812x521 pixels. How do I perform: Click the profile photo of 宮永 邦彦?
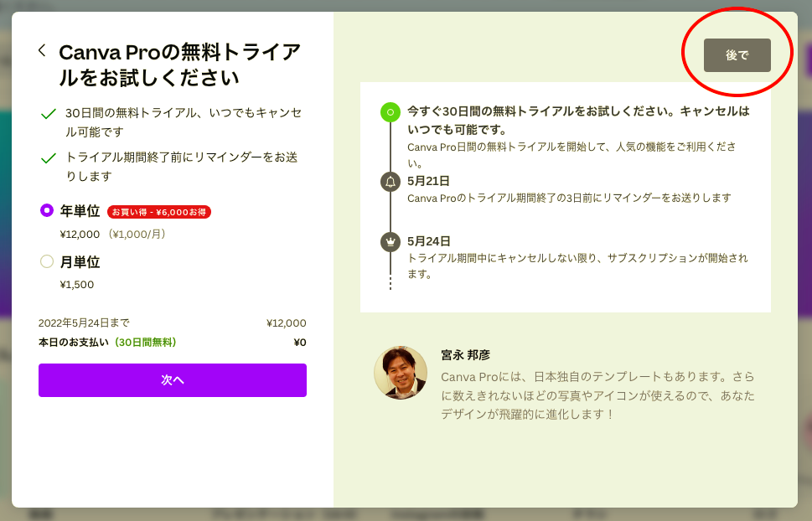tap(401, 372)
